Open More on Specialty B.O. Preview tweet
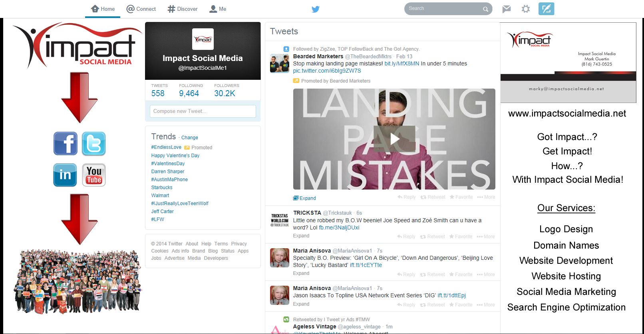The image size is (644, 334). 486,275
